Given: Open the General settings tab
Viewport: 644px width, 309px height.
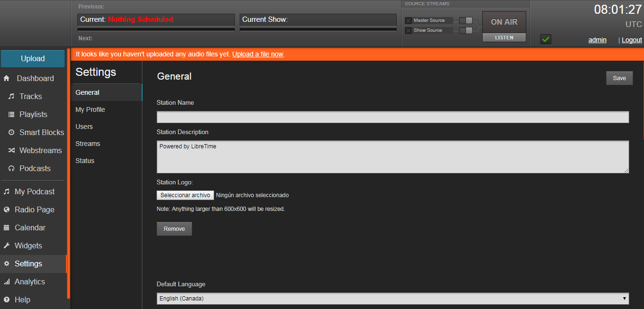Looking at the screenshot, I should tap(106, 92).
